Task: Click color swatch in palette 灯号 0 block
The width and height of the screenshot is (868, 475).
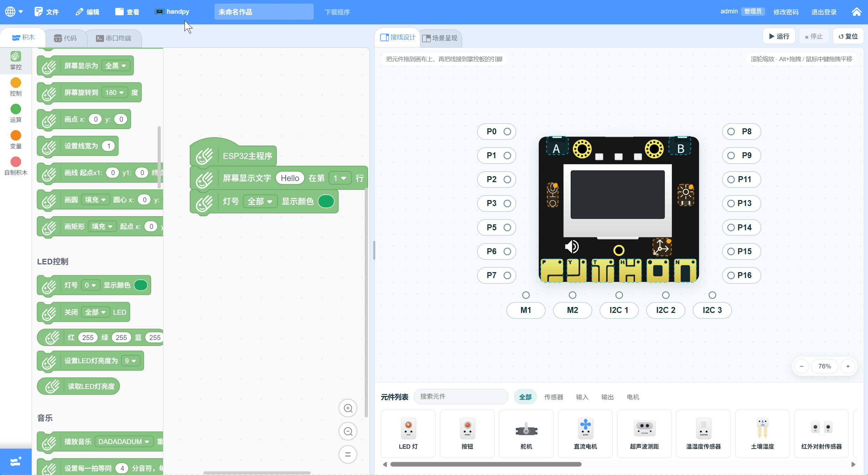Action: click(141, 285)
